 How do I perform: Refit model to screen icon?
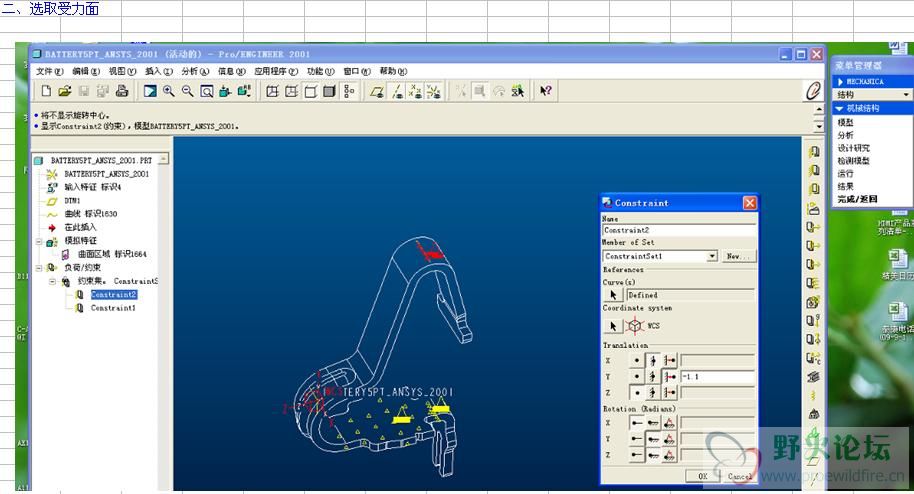[x=206, y=91]
